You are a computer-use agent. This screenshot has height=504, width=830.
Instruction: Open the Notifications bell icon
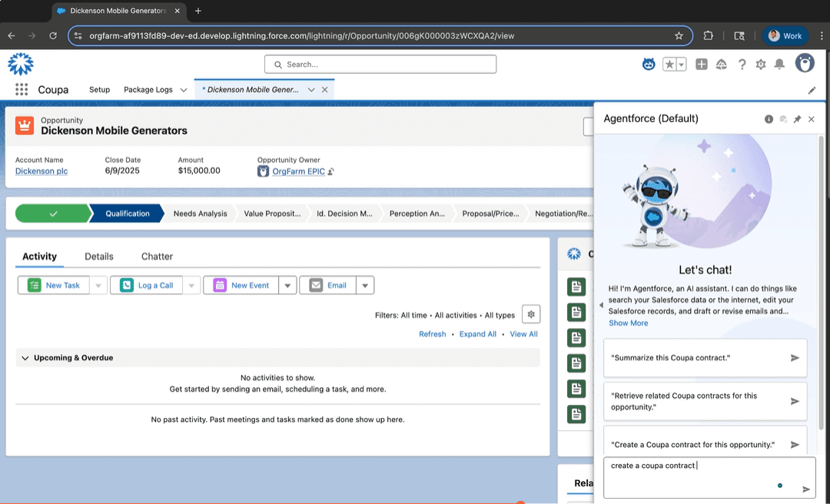coord(779,65)
